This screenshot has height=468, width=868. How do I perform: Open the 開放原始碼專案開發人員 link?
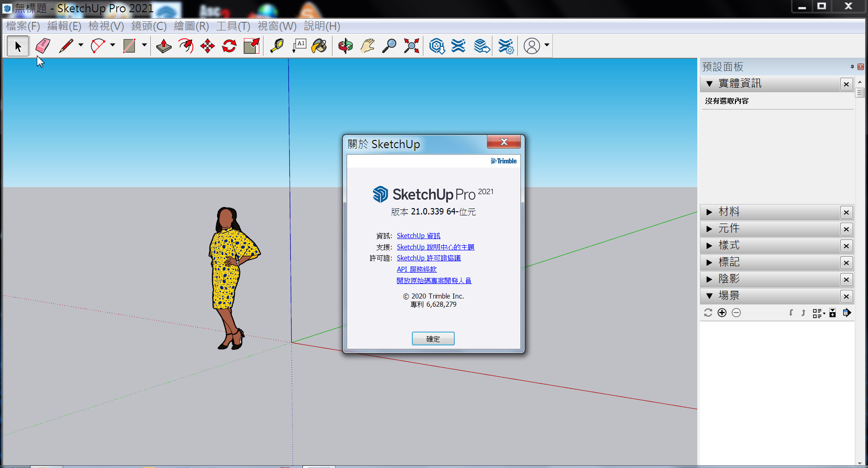[434, 281]
